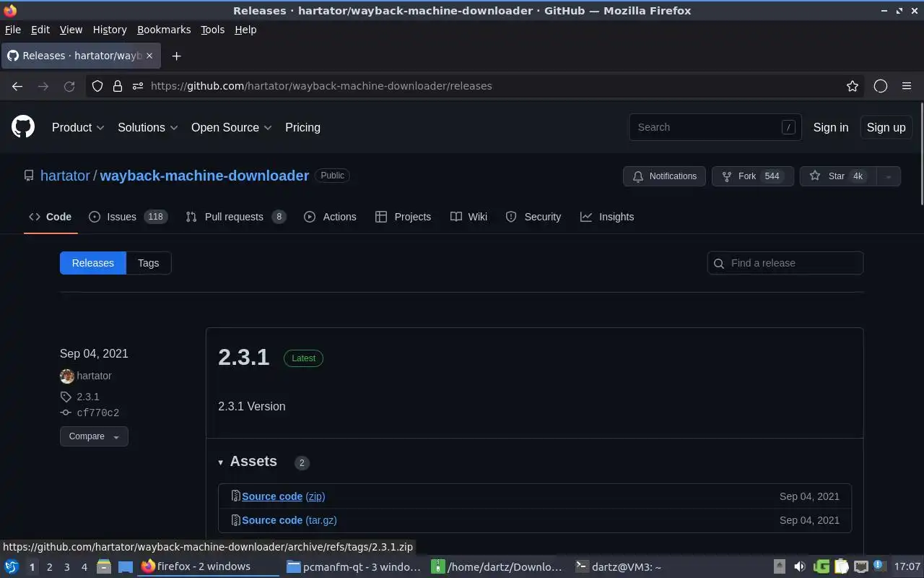This screenshot has width=924, height=578.
Task: Click the archive icon beside Source code (tar.gz)
Action: tap(235, 519)
